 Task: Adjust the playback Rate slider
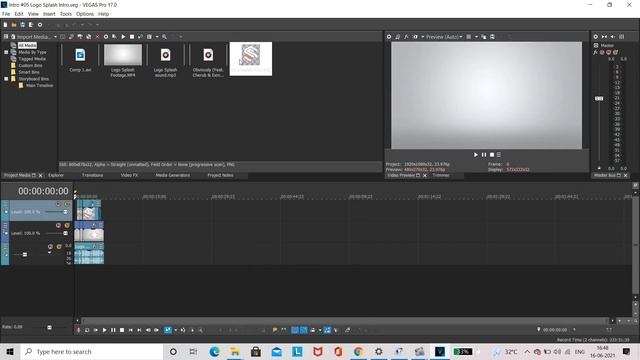pyautogui.click(x=49, y=327)
